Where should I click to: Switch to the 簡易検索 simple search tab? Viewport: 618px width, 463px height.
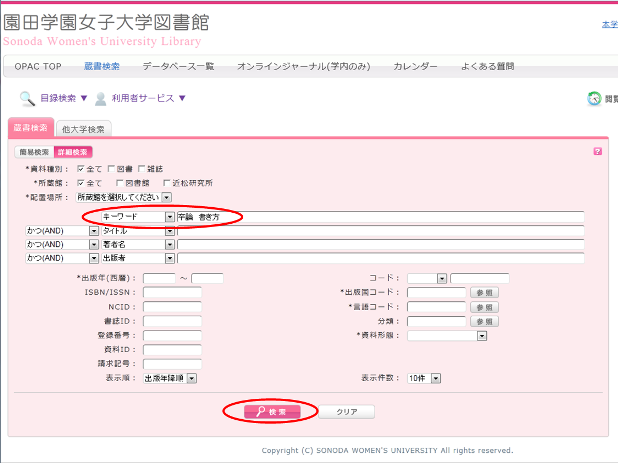click(34, 152)
